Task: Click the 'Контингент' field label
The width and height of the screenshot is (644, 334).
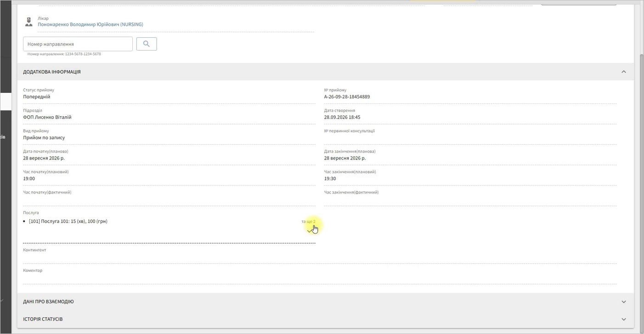Action: pyautogui.click(x=34, y=250)
